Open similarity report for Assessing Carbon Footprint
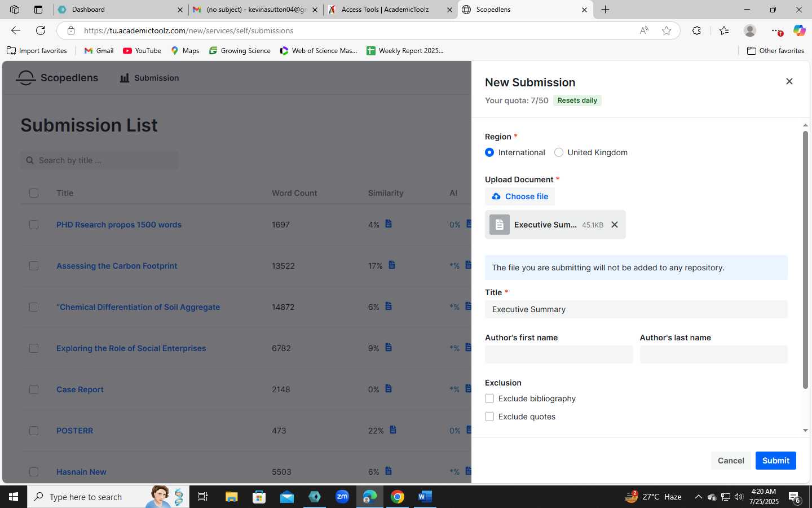Image resolution: width=812 pixels, height=508 pixels. (x=392, y=265)
